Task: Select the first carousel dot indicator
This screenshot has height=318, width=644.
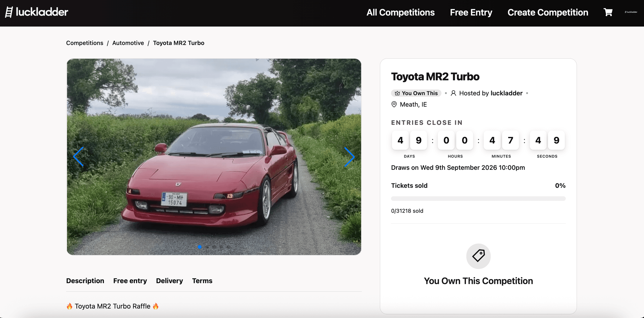Action: pos(200,247)
